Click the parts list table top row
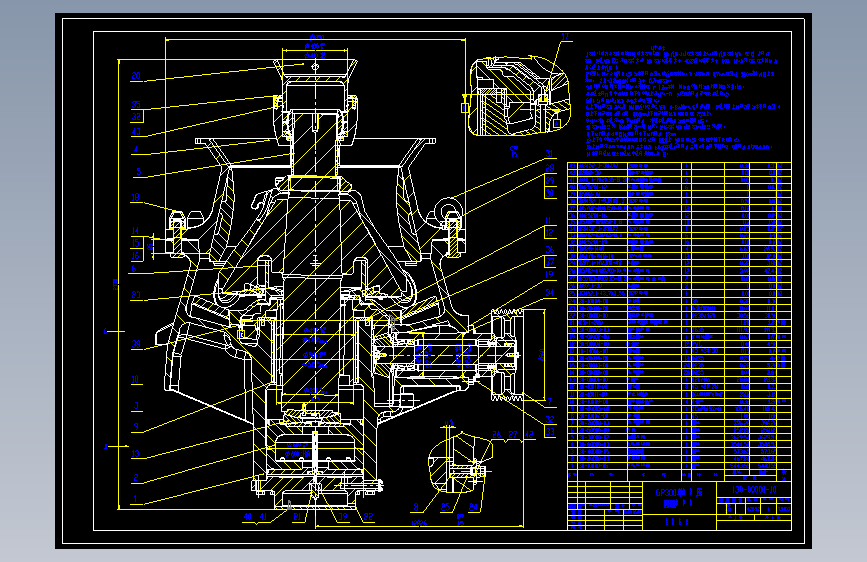Image resolution: width=867 pixels, height=562 pixels. pos(679,165)
